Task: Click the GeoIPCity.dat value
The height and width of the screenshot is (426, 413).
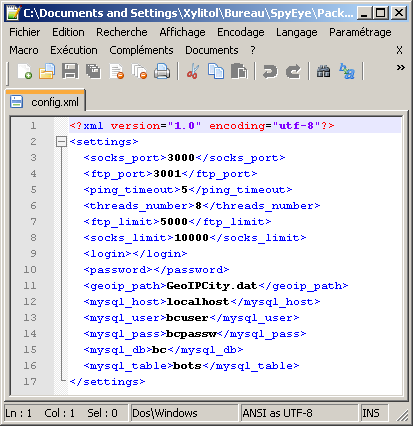Action: pyautogui.click(x=212, y=286)
